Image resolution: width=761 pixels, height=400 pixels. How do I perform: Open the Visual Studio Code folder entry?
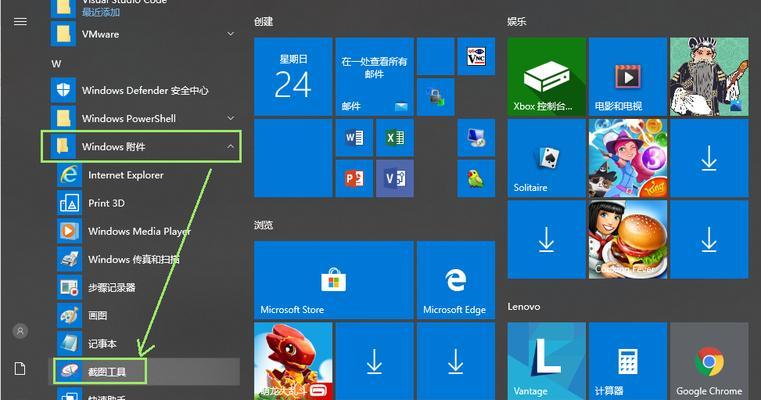pyautogui.click(x=145, y=7)
